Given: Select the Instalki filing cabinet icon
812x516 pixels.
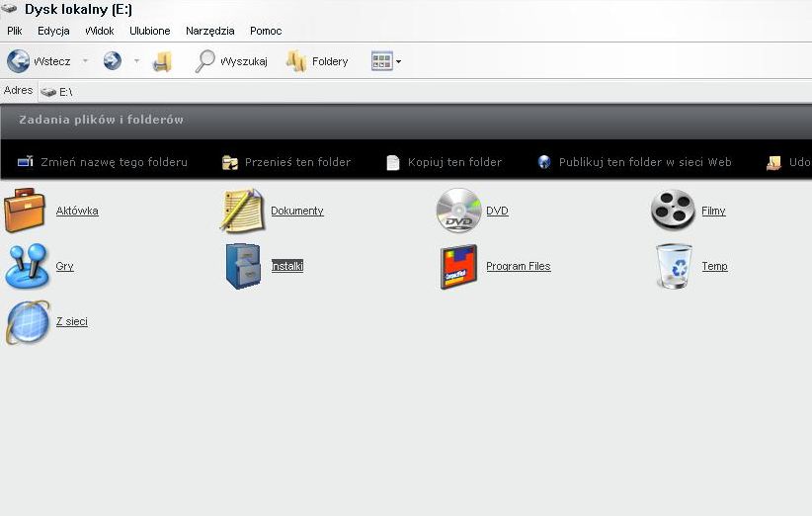Looking at the screenshot, I should (x=243, y=266).
